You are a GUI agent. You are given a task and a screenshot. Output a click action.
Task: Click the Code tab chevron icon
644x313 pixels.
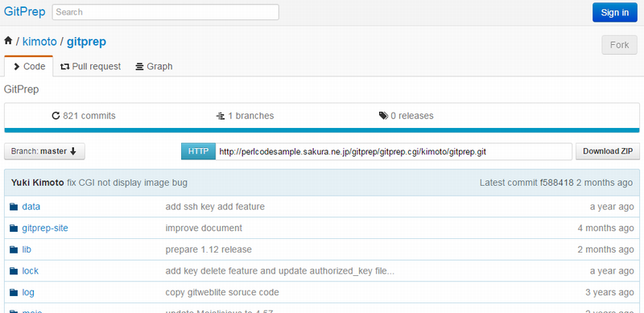pos(16,67)
